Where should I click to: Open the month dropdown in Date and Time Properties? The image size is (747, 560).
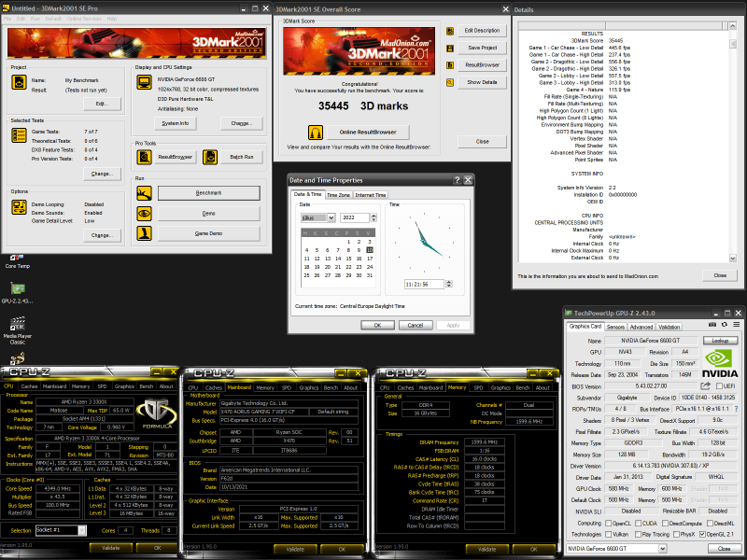tap(331, 217)
